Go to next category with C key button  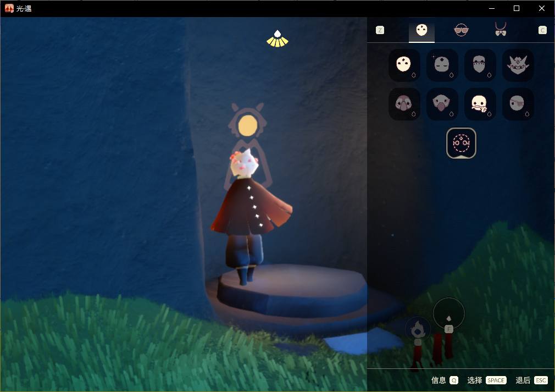pos(542,30)
